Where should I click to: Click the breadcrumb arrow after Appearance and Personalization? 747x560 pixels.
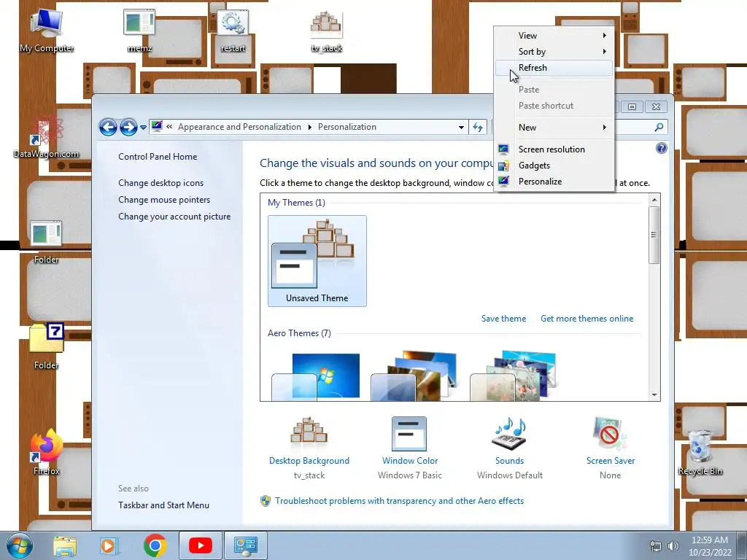tap(309, 127)
